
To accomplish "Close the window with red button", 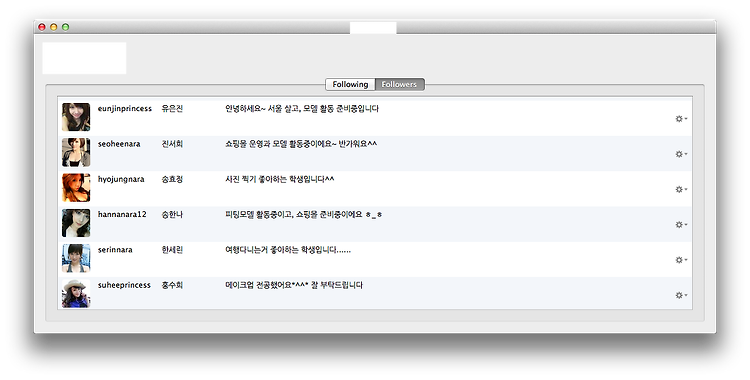I will pos(42,27).
